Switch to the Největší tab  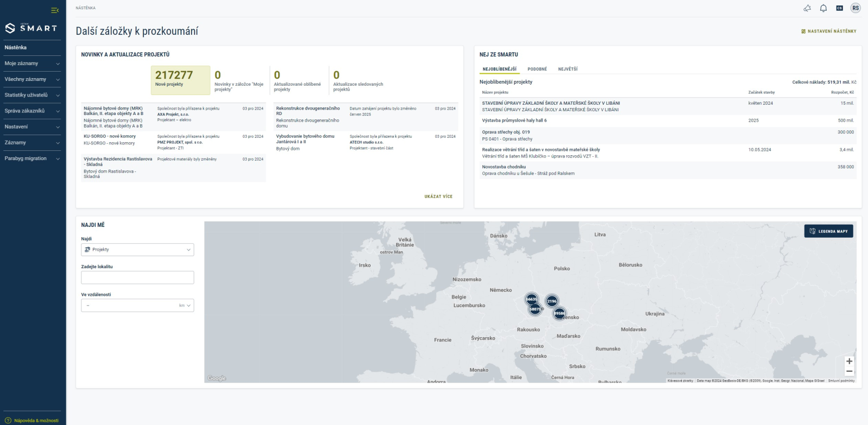coord(567,69)
